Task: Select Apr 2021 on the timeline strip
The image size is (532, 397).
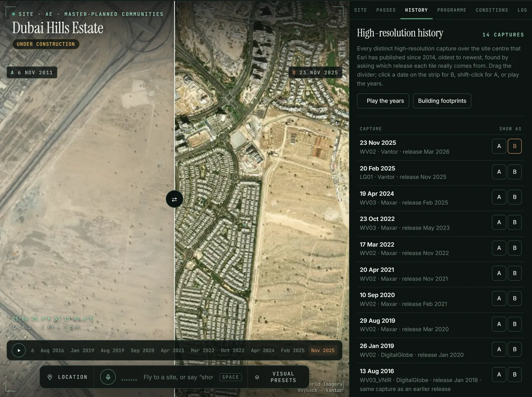Action: click(x=173, y=350)
